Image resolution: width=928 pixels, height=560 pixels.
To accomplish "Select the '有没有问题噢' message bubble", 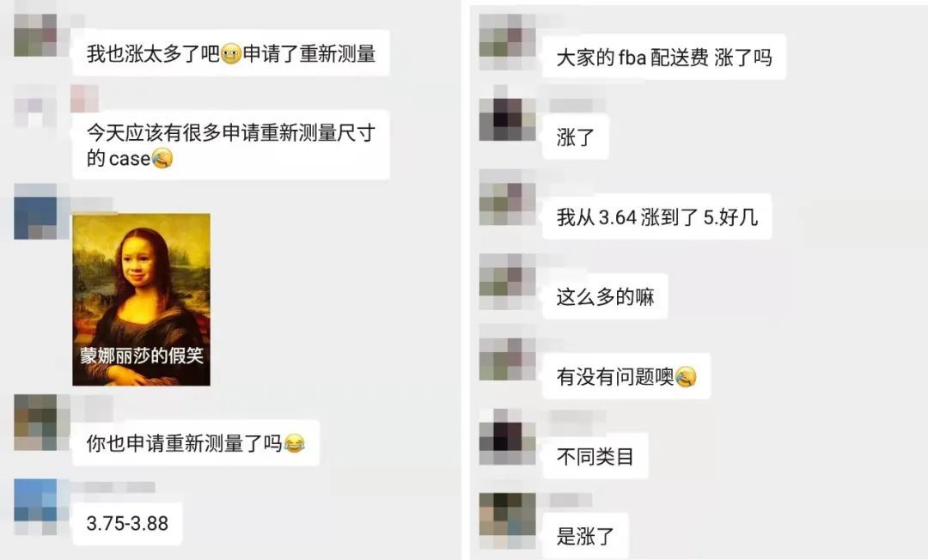I will (x=626, y=376).
